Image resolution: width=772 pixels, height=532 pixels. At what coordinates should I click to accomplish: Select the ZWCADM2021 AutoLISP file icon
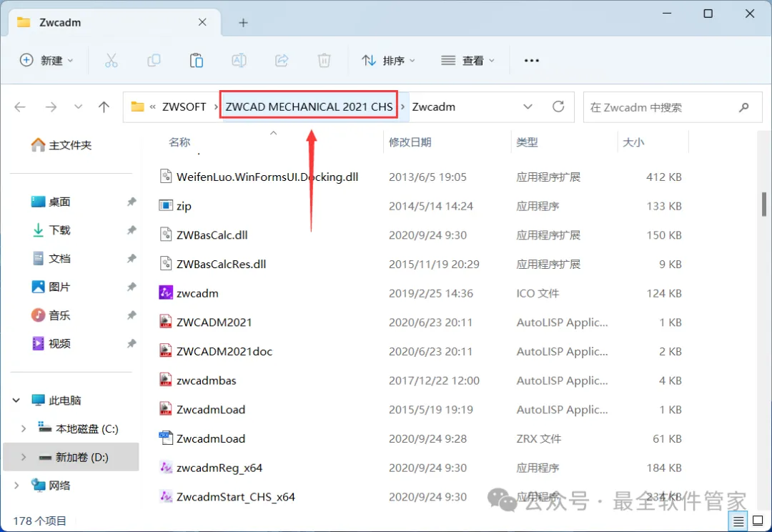coord(166,322)
